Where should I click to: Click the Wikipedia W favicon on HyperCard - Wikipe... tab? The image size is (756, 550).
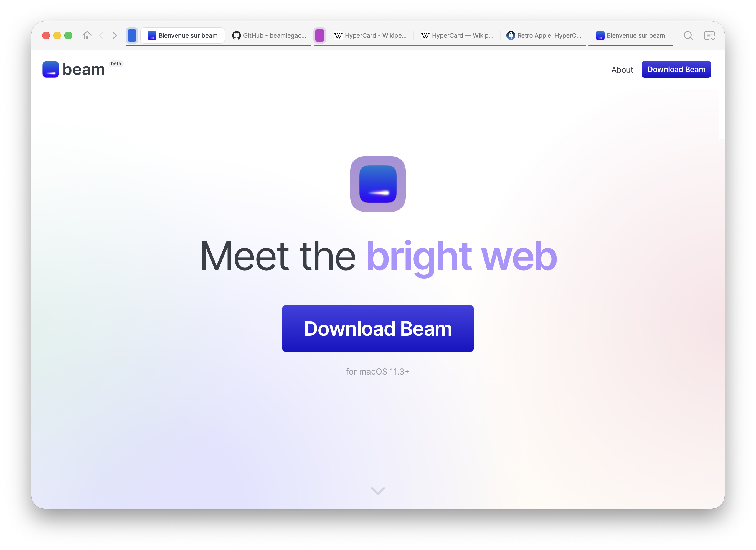(x=338, y=35)
